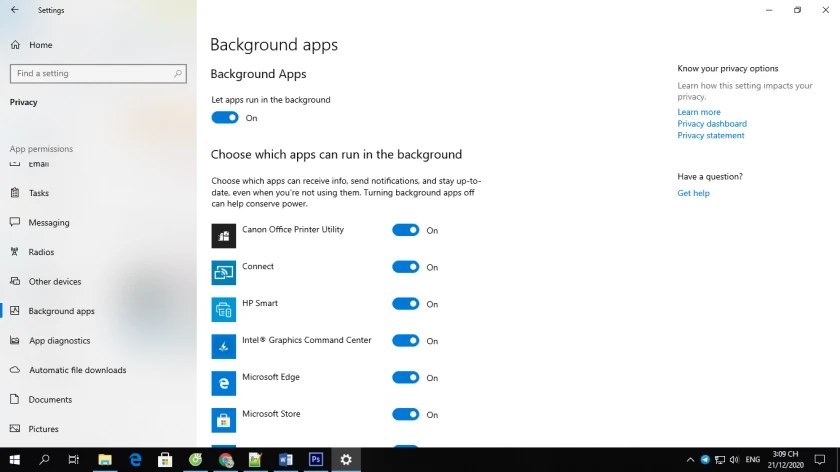Click the Connect app icon

pos(223,273)
